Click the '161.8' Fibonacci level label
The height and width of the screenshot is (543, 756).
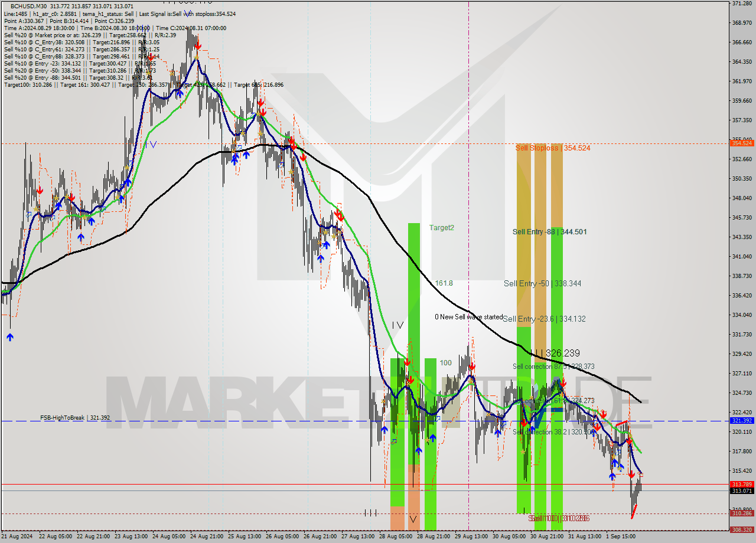click(x=444, y=283)
